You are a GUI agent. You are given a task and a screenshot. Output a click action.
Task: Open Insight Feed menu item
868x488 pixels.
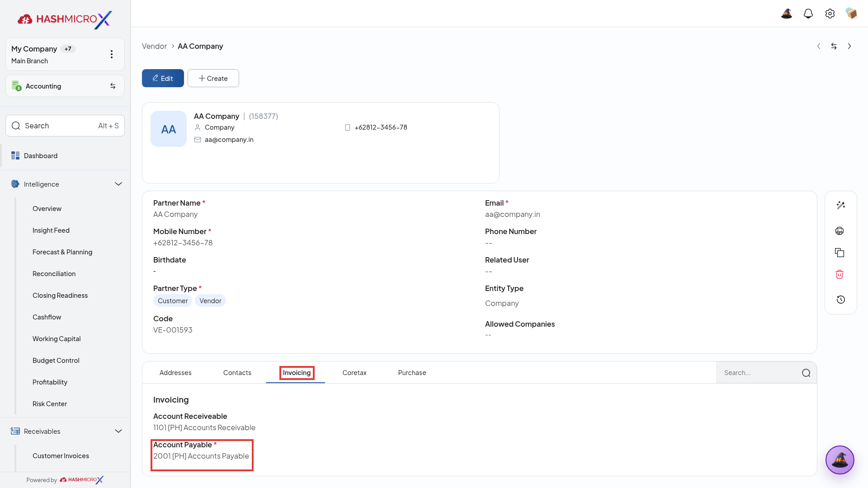click(51, 230)
